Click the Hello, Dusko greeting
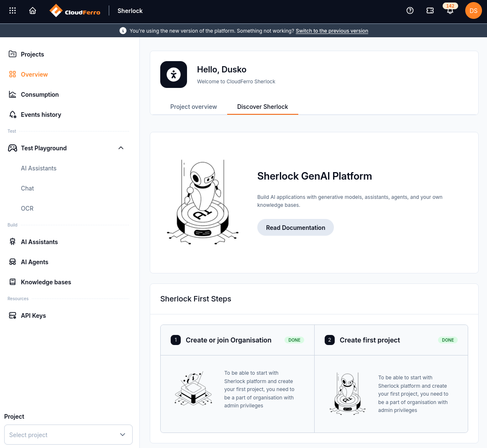Viewport: 487px width, 448px height. tap(221, 70)
